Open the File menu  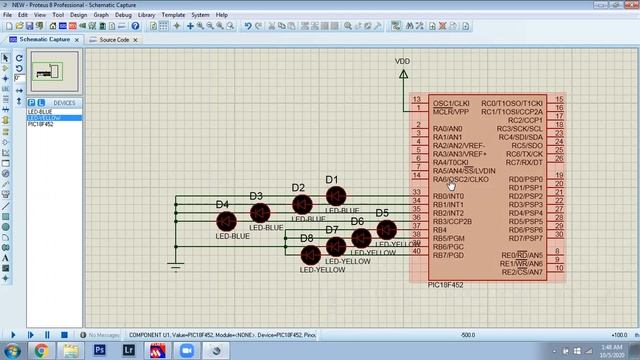(7, 15)
